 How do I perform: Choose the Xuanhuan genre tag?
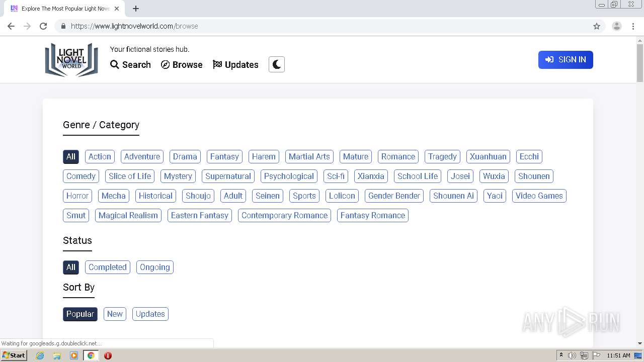pyautogui.click(x=488, y=156)
